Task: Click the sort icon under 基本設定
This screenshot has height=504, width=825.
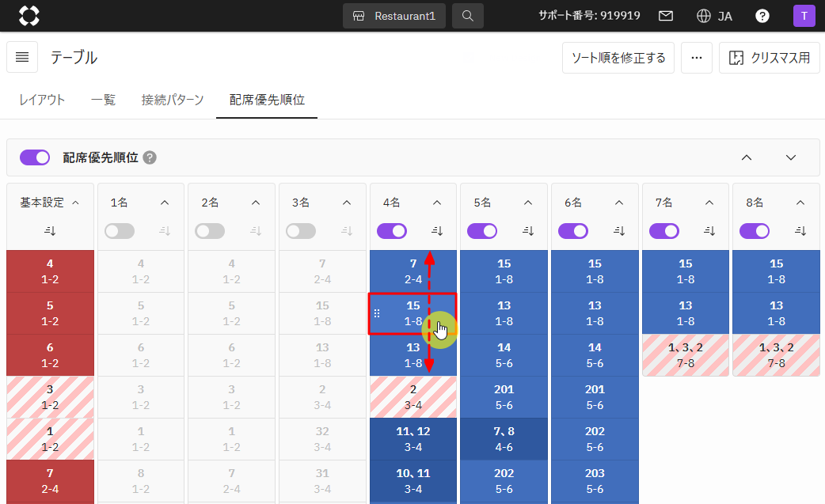Action: tap(50, 231)
